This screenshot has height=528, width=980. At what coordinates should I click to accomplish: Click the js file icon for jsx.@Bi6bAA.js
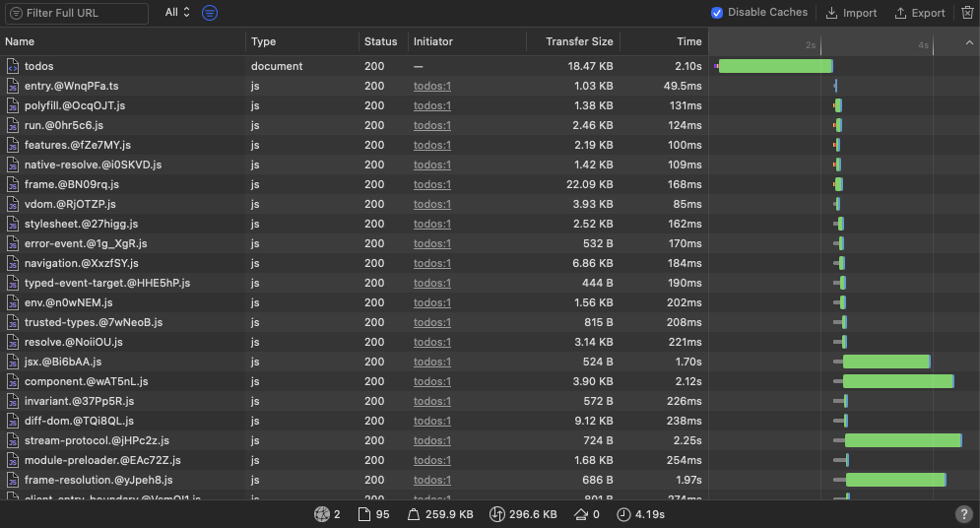click(x=13, y=362)
